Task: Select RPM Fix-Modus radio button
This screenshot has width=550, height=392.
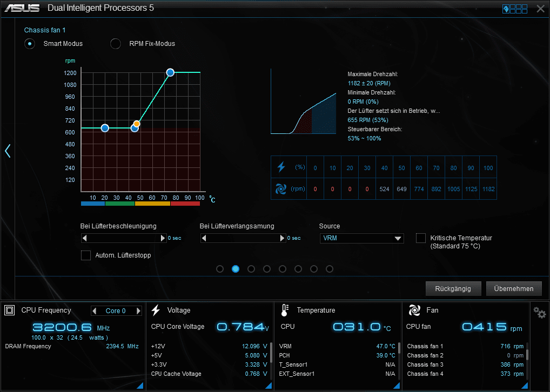Action: [x=116, y=44]
